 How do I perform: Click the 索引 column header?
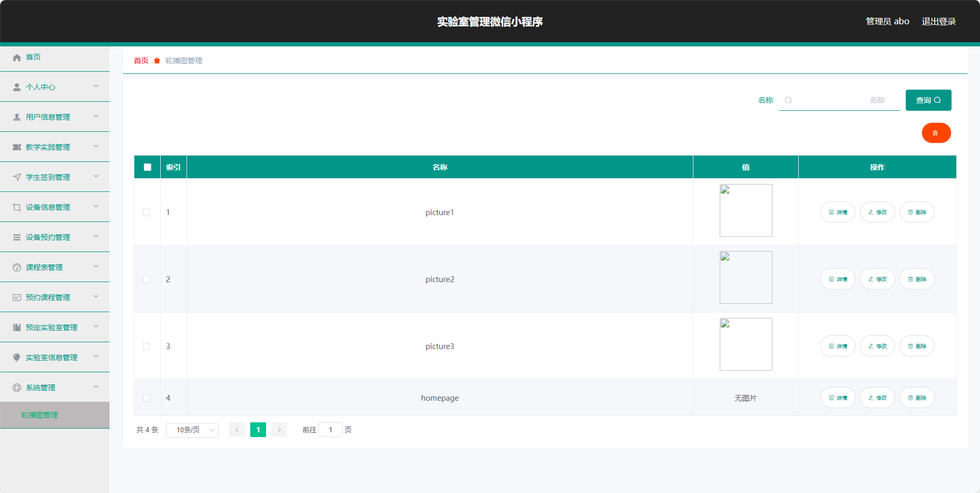tap(173, 167)
